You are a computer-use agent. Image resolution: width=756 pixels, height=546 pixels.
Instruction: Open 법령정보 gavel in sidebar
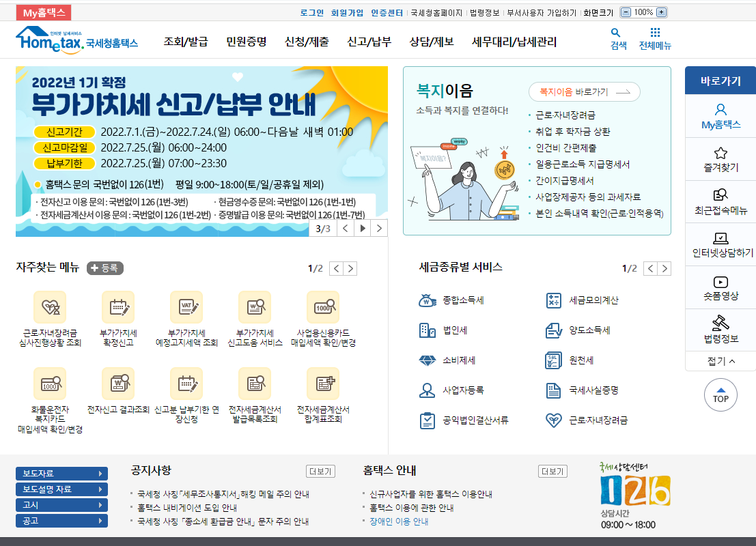[720, 330]
